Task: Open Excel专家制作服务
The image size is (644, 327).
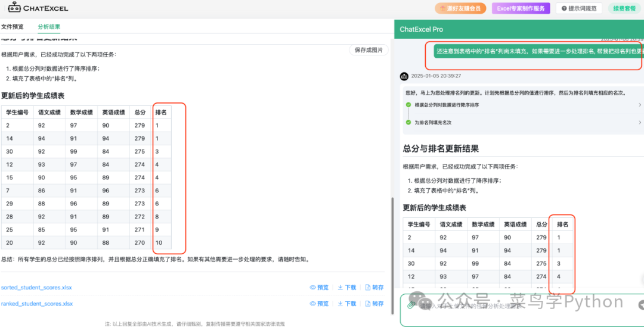Action: 521,8
